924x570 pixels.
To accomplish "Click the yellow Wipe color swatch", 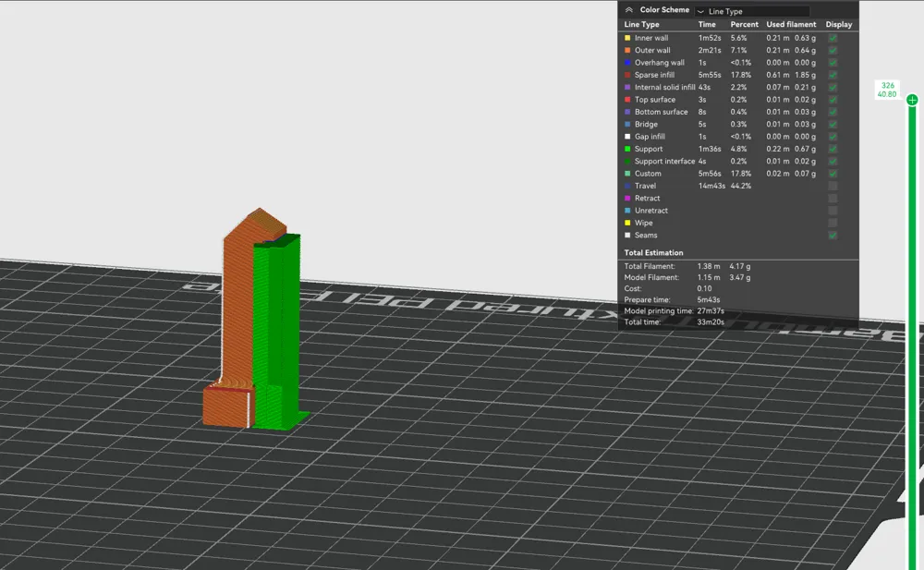I will click(x=627, y=223).
